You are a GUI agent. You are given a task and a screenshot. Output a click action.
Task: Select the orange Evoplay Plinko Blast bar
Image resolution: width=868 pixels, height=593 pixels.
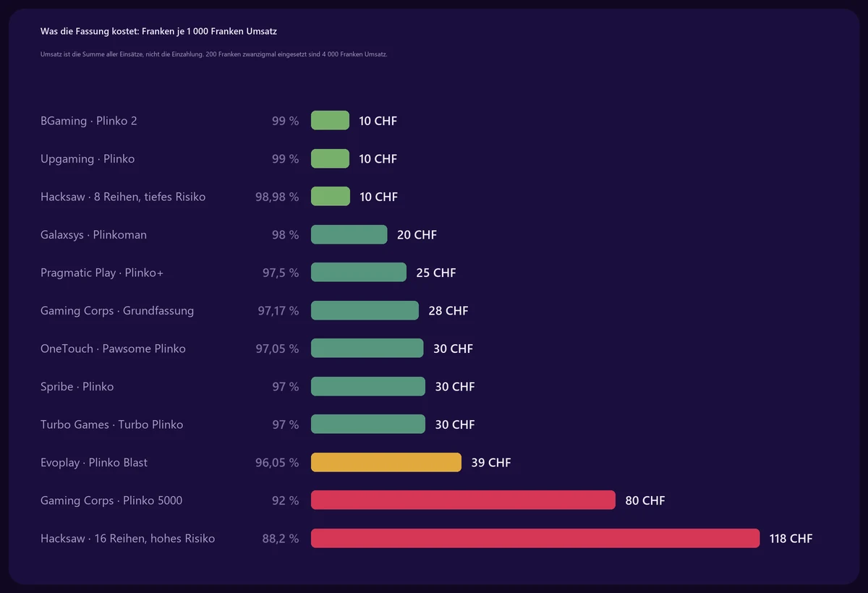point(386,462)
